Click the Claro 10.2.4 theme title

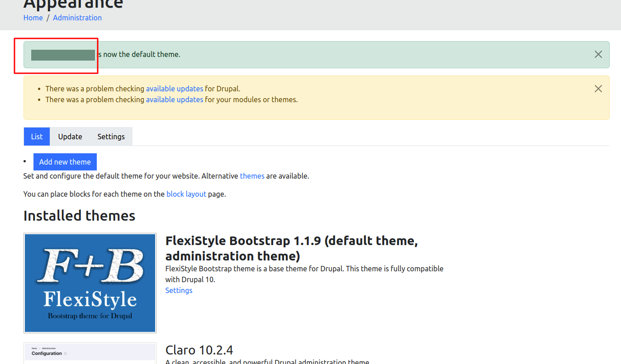pyautogui.click(x=199, y=350)
